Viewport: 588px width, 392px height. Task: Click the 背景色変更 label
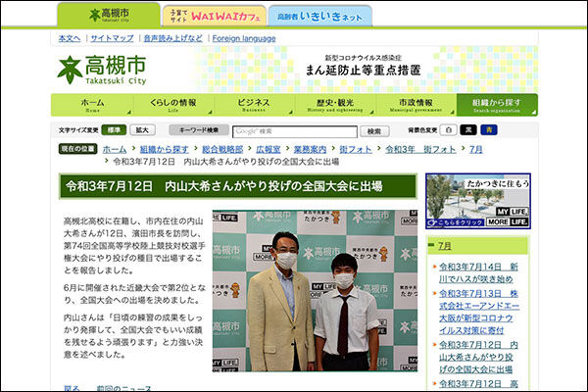pos(422,130)
